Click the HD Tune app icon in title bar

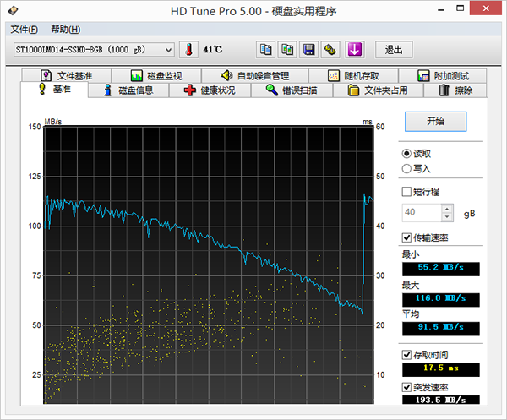click(13, 11)
